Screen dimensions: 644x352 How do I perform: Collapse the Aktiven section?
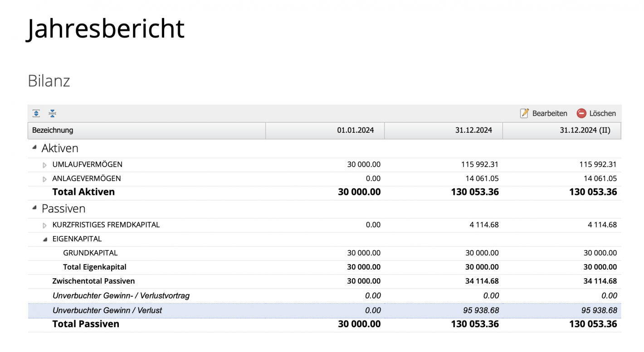coord(34,146)
